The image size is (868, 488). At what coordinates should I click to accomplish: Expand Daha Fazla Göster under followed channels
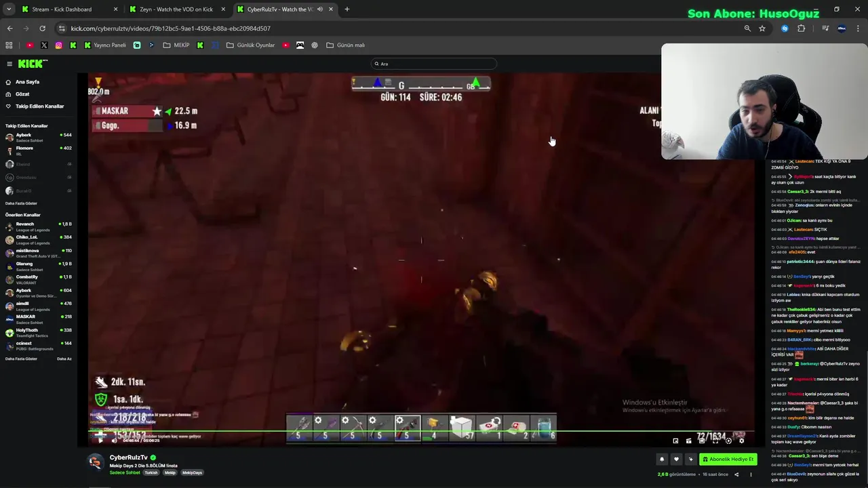pos(21,203)
